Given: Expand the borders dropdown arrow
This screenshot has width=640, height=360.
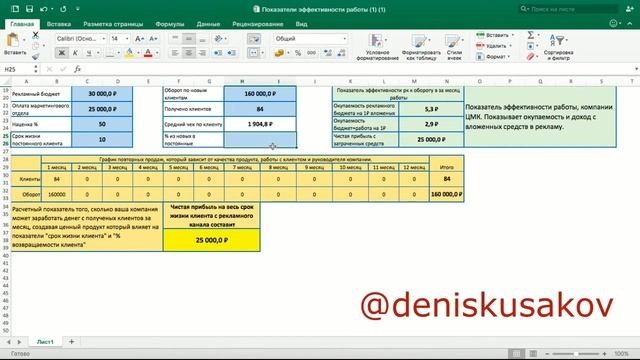Looking at the screenshot, I should [119, 53].
